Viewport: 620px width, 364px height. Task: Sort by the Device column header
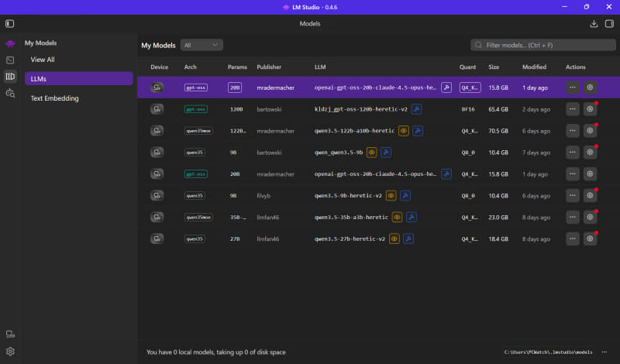(160, 67)
